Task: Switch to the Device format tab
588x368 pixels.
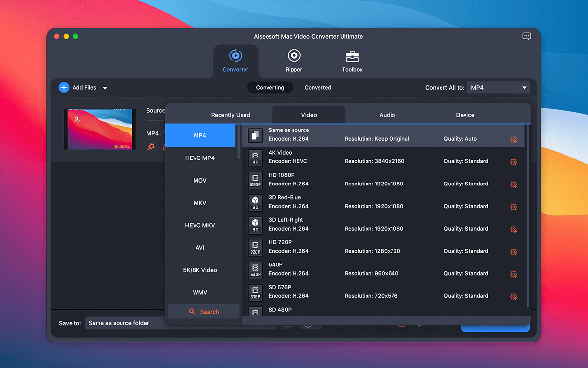Action: [465, 115]
